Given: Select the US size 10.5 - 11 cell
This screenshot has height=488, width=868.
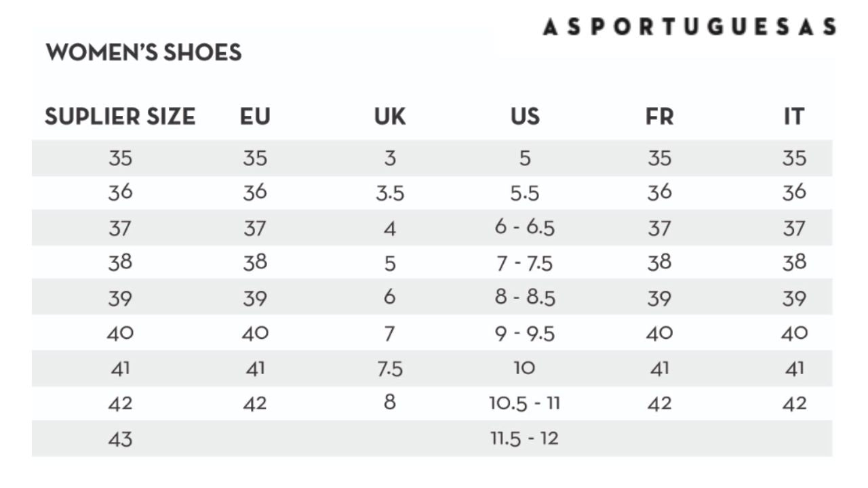Looking at the screenshot, I should click(525, 403).
